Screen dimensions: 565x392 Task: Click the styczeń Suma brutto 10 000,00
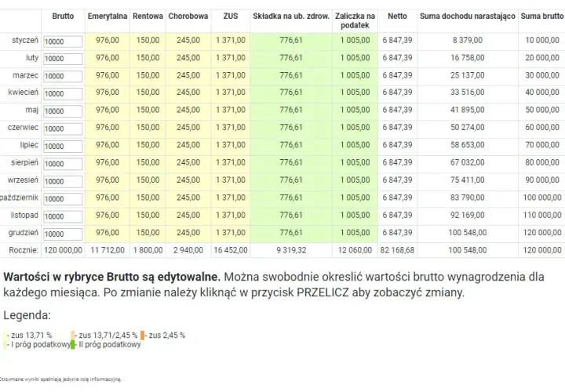coord(542,40)
